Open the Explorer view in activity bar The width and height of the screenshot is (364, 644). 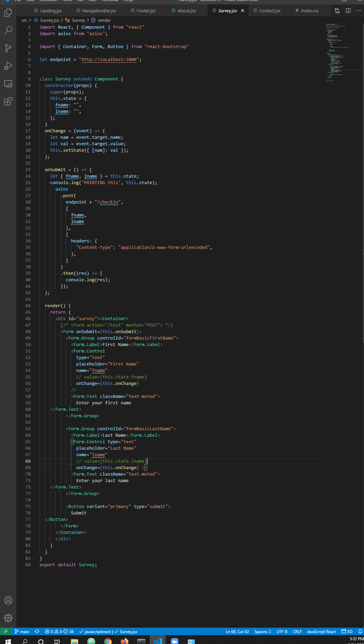8,13
